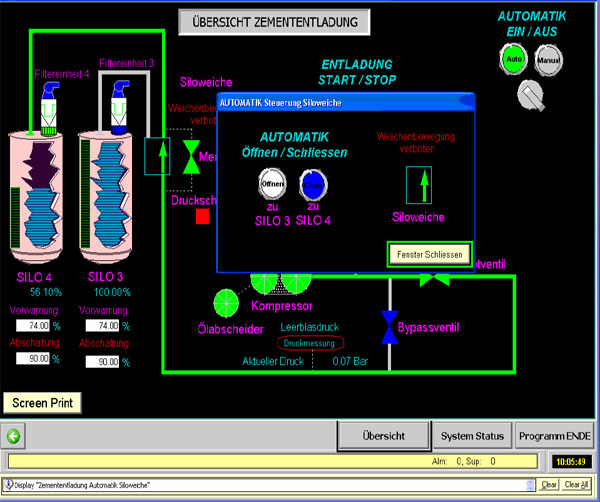Screen dimensions: 600x502
Task: Click the Filtereinheit 3 filter icon
Action: point(118,105)
